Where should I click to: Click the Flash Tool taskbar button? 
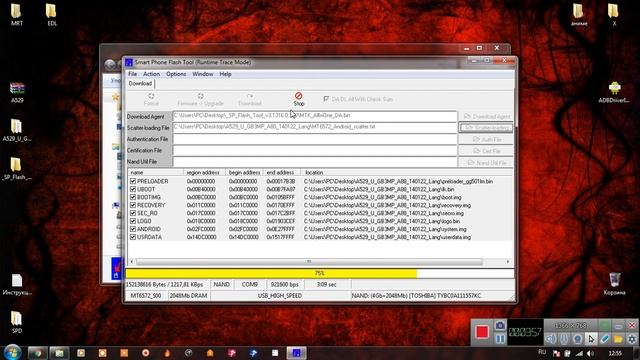(x=296, y=353)
